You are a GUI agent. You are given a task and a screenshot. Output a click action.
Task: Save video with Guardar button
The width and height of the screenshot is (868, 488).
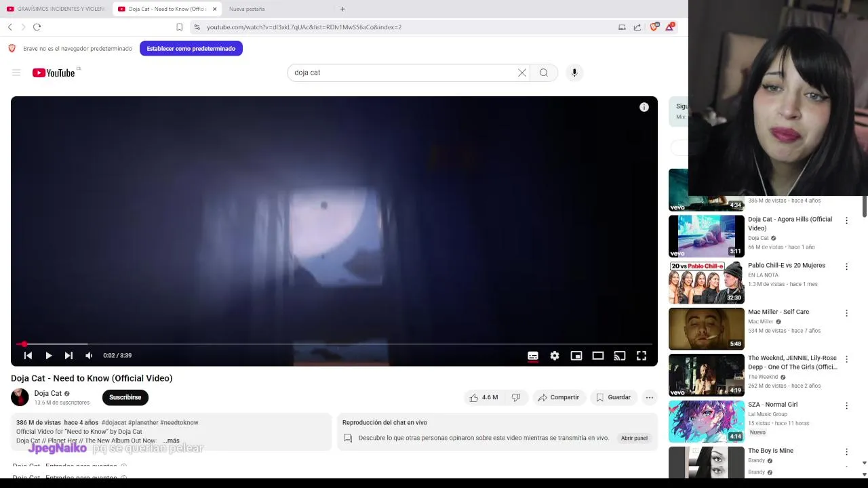[x=613, y=397]
